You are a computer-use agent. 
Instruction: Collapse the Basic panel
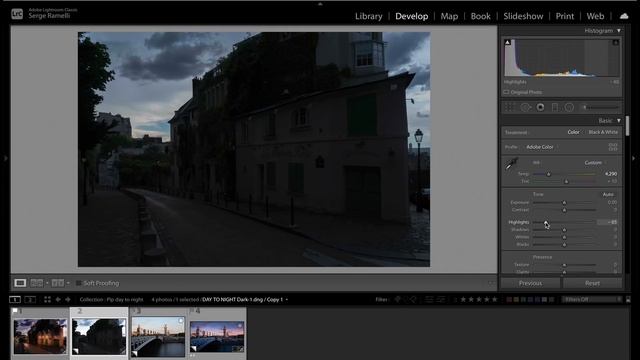pyautogui.click(x=619, y=120)
